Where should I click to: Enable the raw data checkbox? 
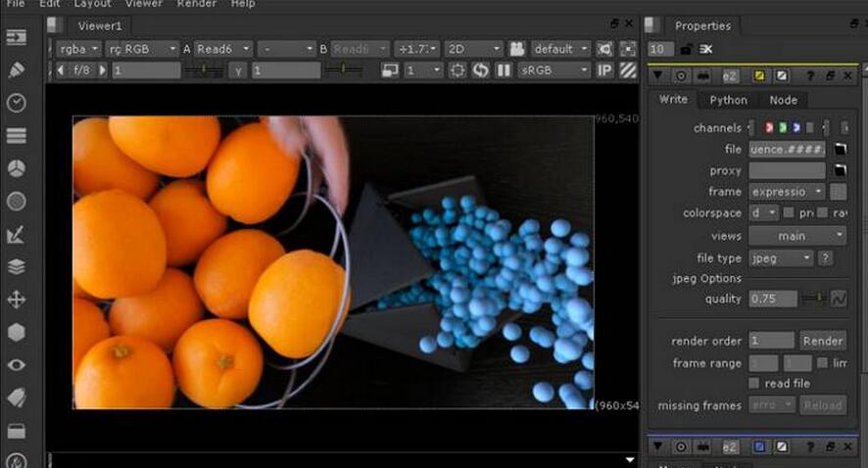(x=823, y=212)
